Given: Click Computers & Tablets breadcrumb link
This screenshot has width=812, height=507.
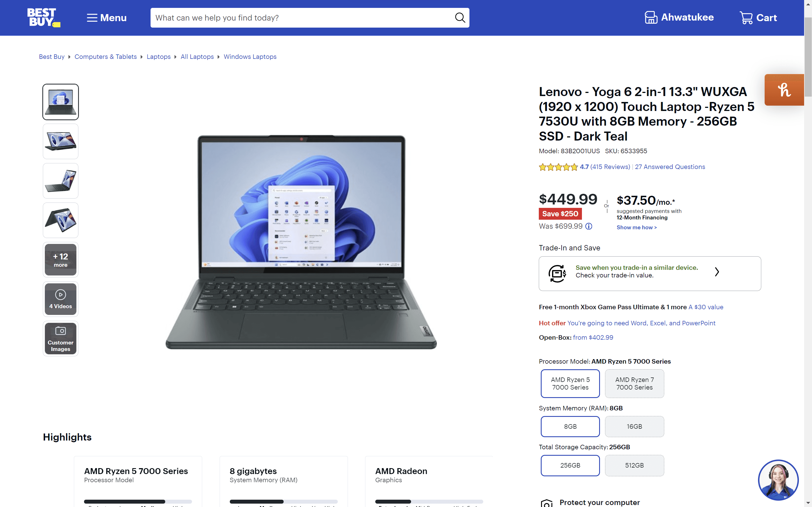Looking at the screenshot, I should [x=105, y=57].
